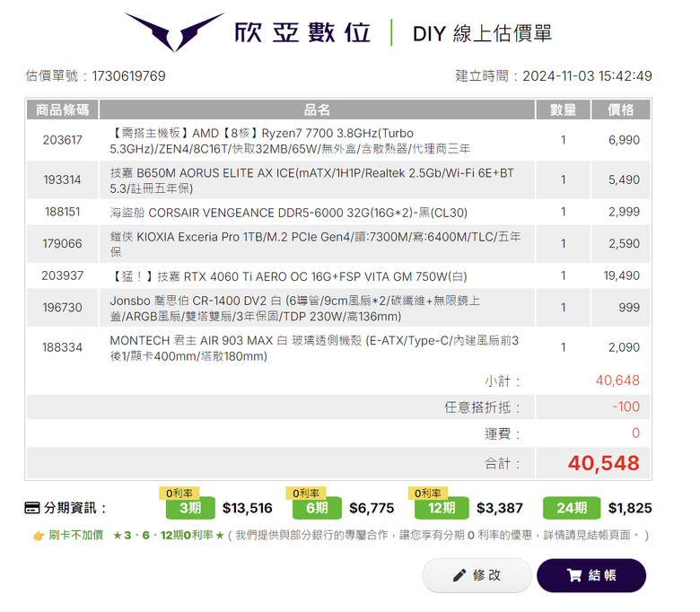The height and width of the screenshot is (612, 700).
Task: Click the subtotal value 40,648
Action: (x=617, y=380)
